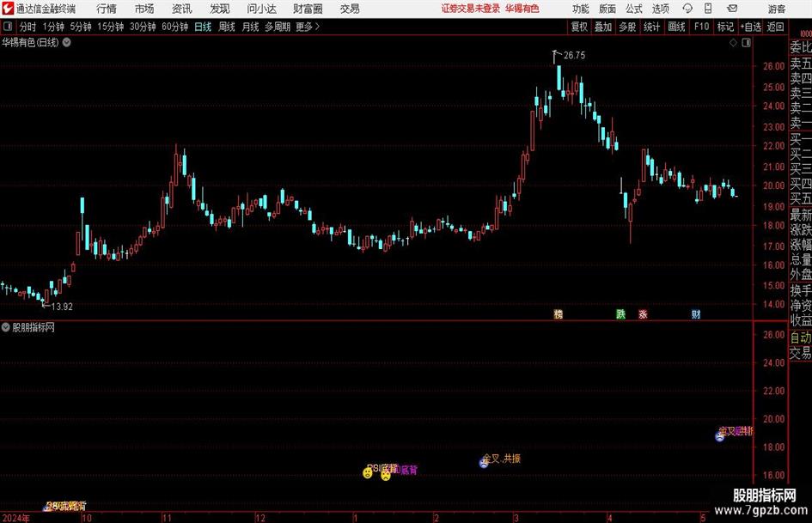Click the first yellow smiley RSI底背 signal
This screenshot has width=812, height=523.
[x=368, y=473]
